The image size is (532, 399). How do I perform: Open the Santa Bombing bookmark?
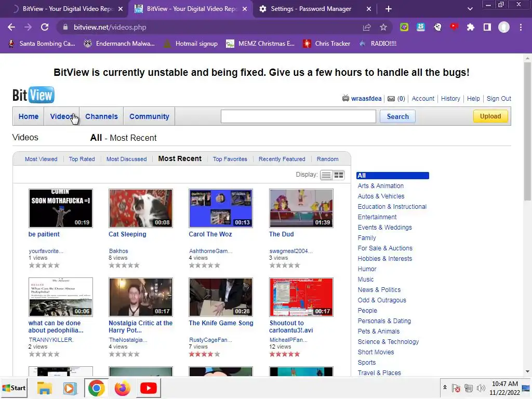pyautogui.click(x=42, y=44)
